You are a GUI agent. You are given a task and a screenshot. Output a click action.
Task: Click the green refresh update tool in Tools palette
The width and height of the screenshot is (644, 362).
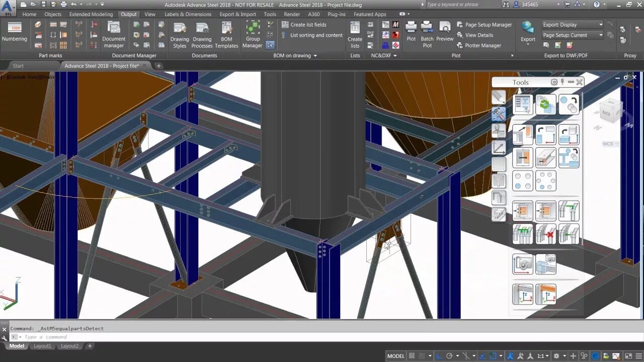pos(545,105)
